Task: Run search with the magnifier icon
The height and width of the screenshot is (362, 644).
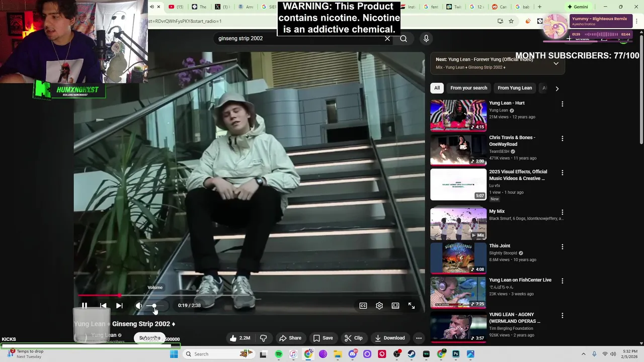Action: 404,38
